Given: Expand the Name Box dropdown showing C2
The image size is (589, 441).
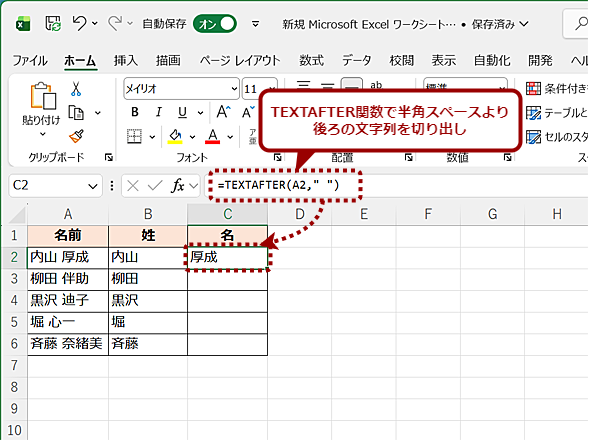Looking at the screenshot, I should pos(92,186).
